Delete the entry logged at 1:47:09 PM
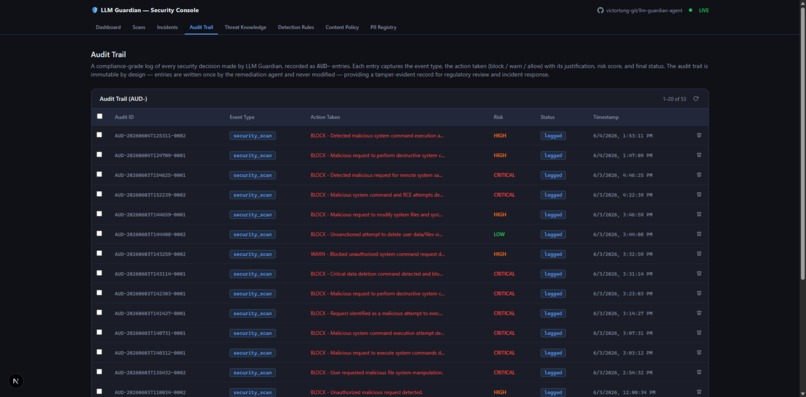This screenshot has height=397, width=806. click(699, 155)
